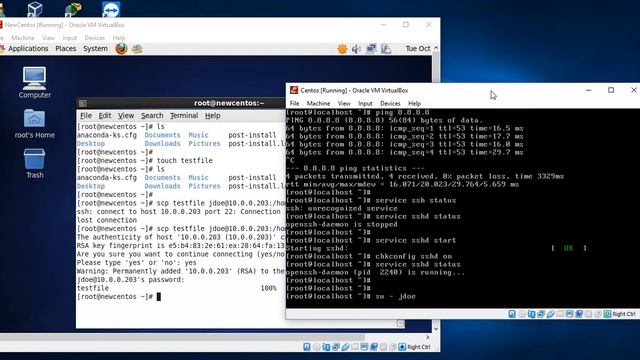Open the GNOME System menu
The height and width of the screenshot is (360, 640).
96,49
